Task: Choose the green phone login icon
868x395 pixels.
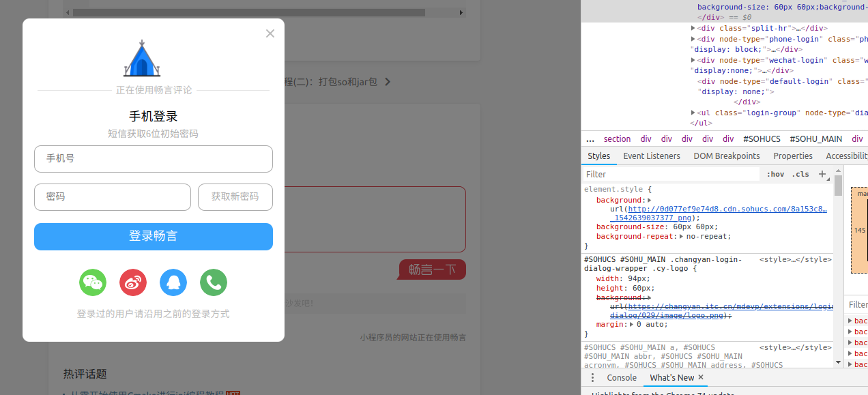Action: point(214,282)
